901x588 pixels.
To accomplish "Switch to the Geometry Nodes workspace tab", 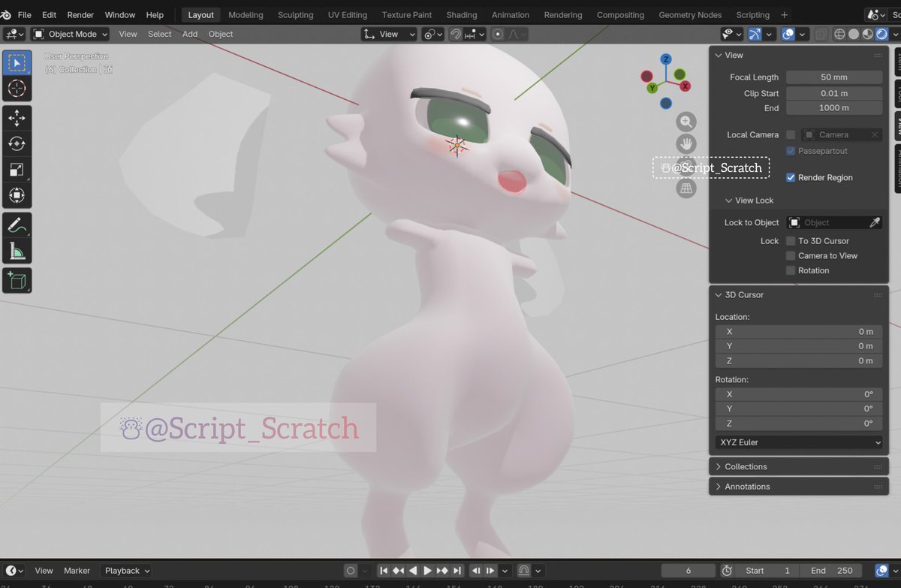I will (x=690, y=14).
